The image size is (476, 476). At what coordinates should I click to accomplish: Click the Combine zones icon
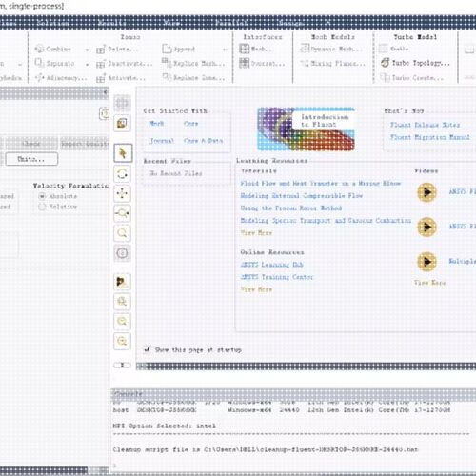coord(39,49)
